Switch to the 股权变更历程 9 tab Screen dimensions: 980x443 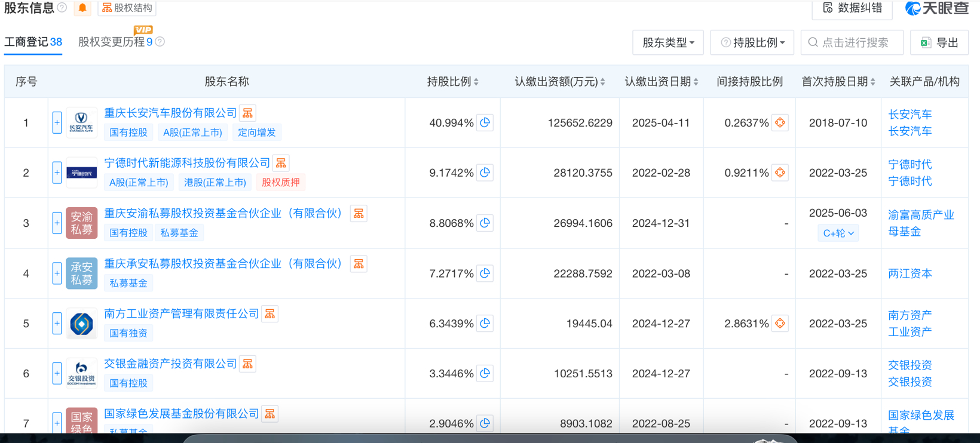tap(115, 42)
